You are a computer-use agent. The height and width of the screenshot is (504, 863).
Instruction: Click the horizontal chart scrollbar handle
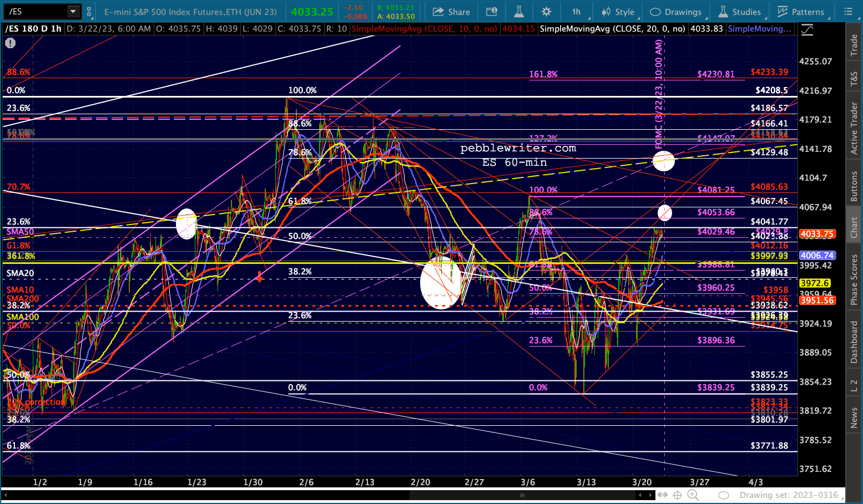coord(522,495)
